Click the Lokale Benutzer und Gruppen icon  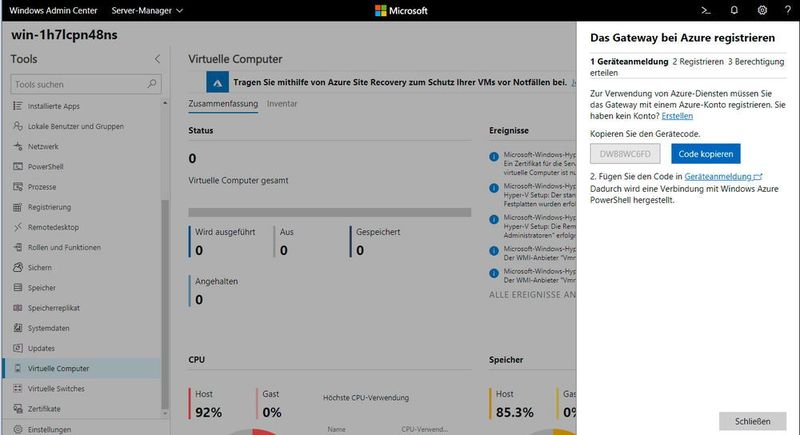(x=18, y=126)
